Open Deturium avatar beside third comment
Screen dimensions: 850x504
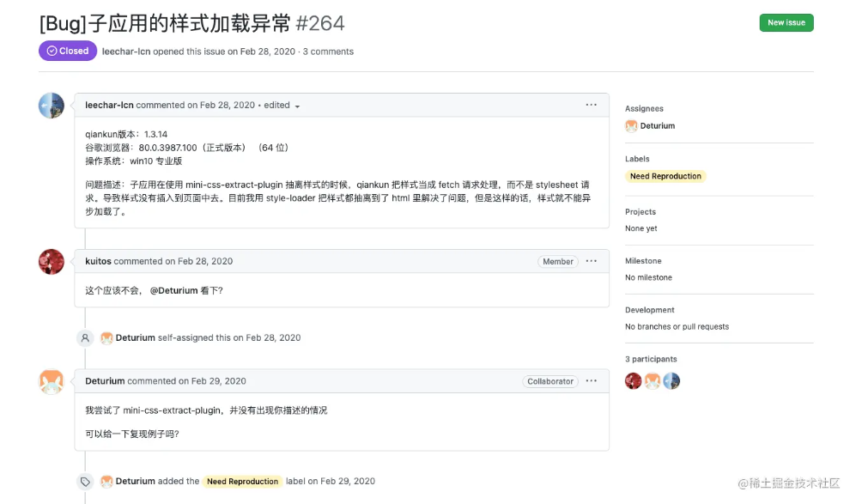52,381
